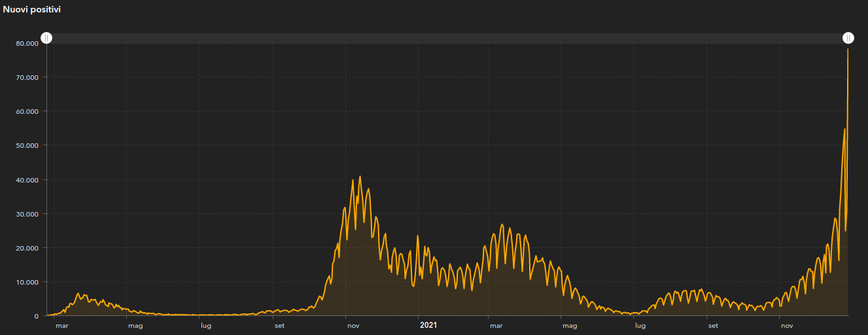Click the 20.000 y-axis label
This screenshot has width=868, height=335.
[x=27, y=248]
